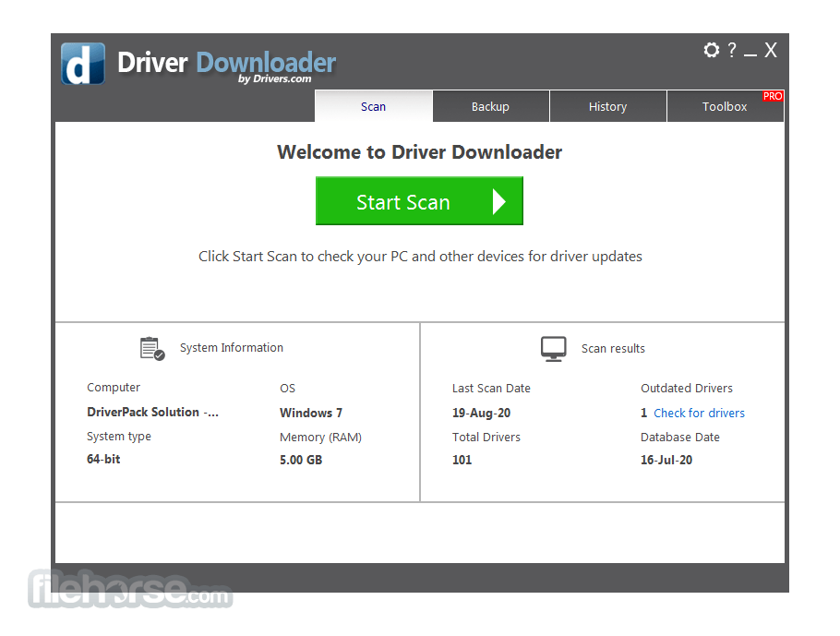The width and height of the screenshot is (840, 636).
Task: Select the outdated drivers count 1
Action: [x=644, y=414]
